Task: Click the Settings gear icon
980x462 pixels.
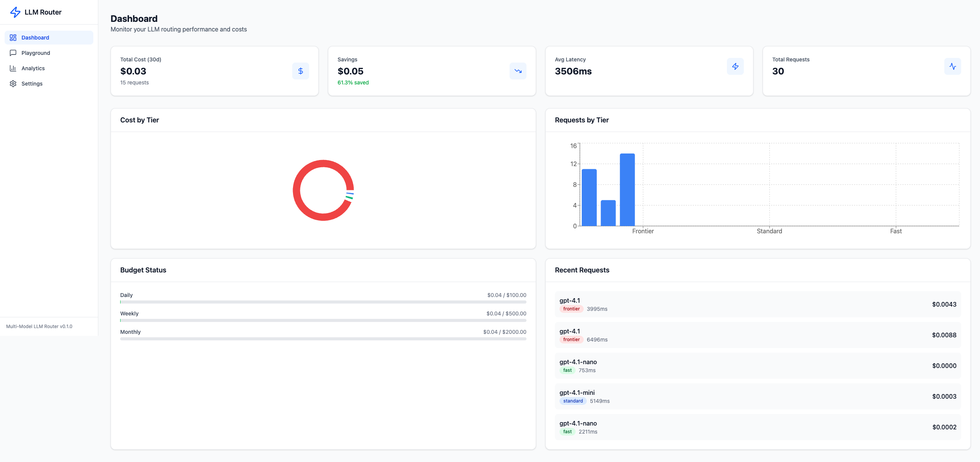Action: tap(13, 84)
